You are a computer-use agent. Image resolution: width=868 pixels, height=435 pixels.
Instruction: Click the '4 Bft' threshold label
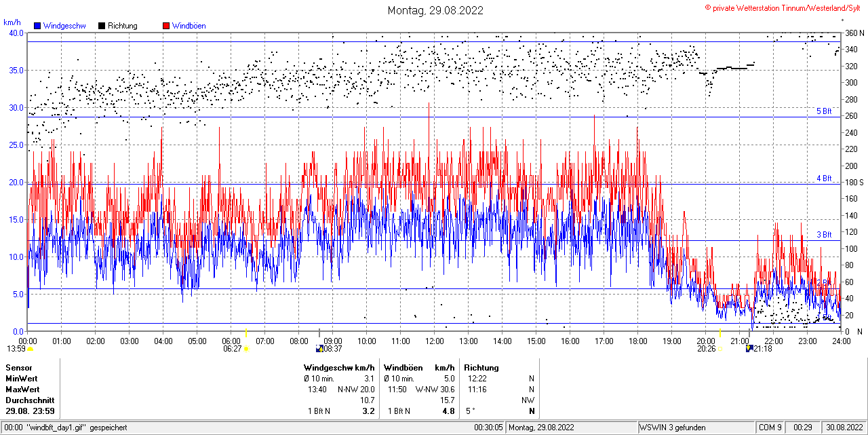pyautogui.click(x=823, y=178)
